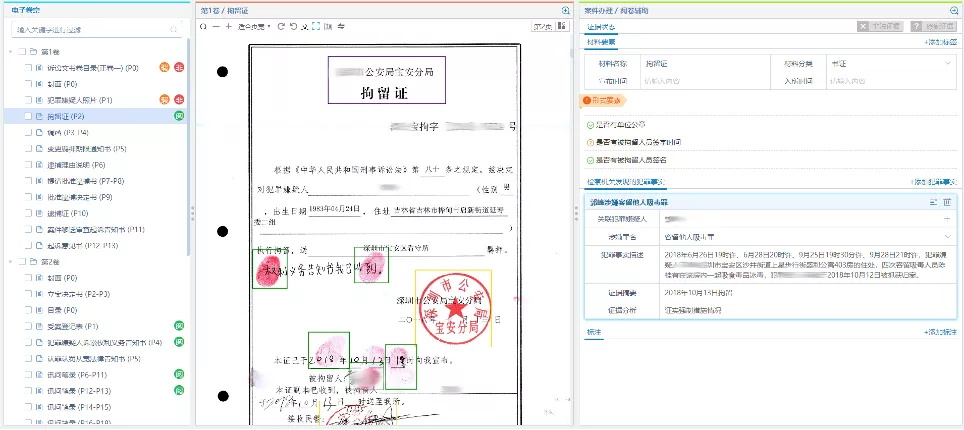Click the zoom out minus icon
Viewport: 964px width, 430px height.
point(215,26)
